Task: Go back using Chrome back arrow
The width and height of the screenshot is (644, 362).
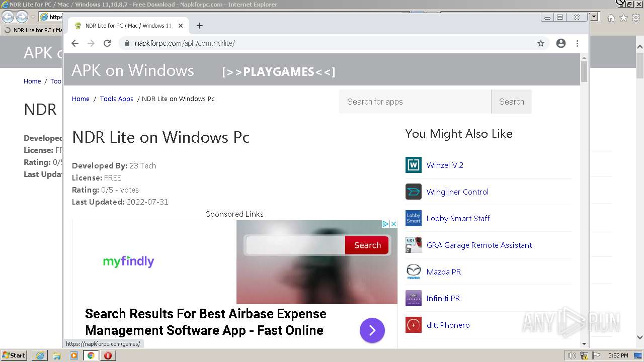Action: tap(75, 43)
